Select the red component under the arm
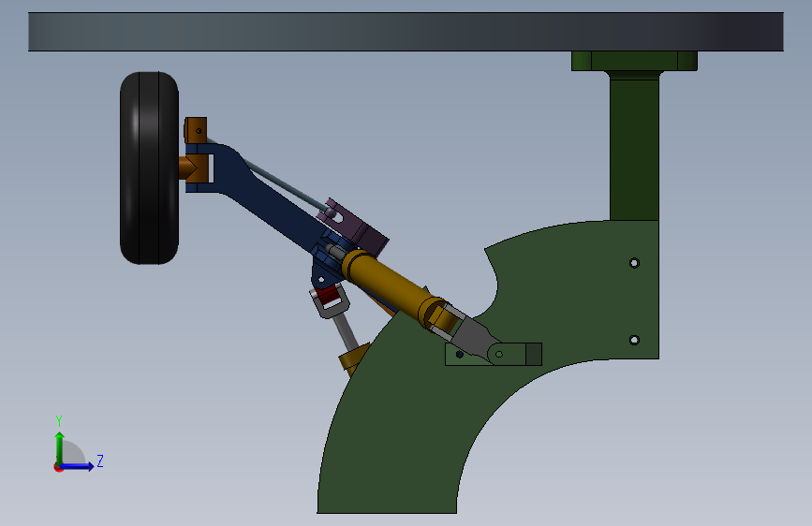 [x=327, y=296]
